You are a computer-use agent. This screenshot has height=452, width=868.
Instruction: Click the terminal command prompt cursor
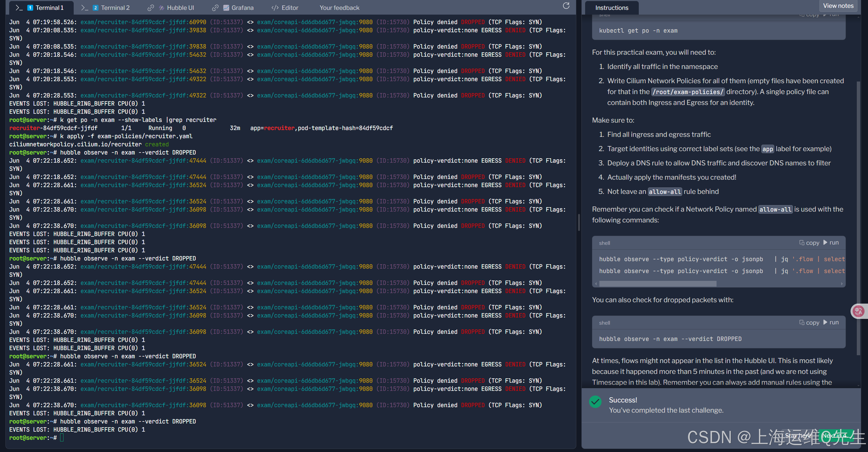pos(62,438)
